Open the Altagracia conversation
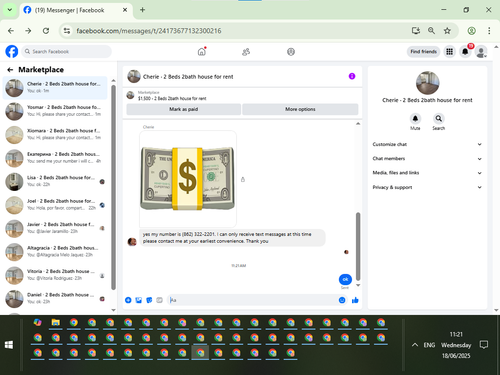 [x=55, y=252]
